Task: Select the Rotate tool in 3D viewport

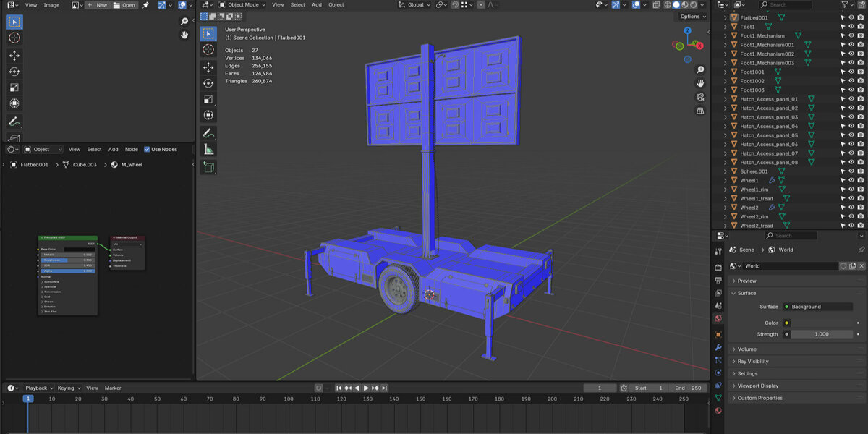Action: [x=208, y=83]
